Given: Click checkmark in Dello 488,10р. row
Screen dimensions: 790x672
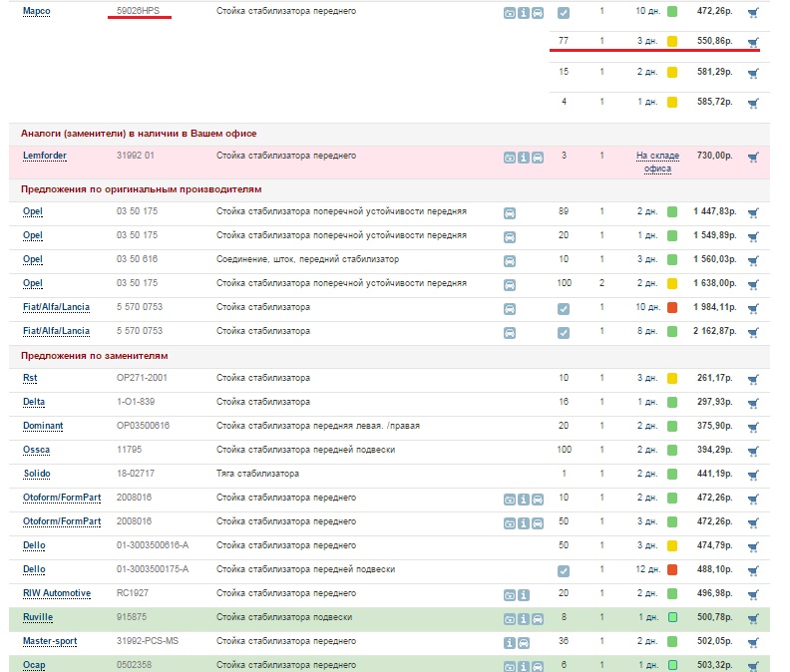Looking at the screenshot, I should 564,570.
